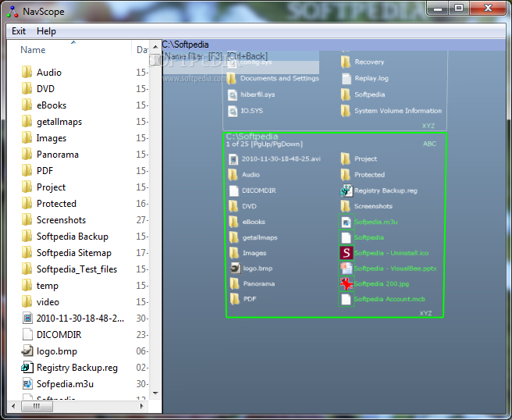This screenshot has height=420, width=512.
Task: Select Softpedia - VisualBee.pptx file
Action: click(388, 269)
